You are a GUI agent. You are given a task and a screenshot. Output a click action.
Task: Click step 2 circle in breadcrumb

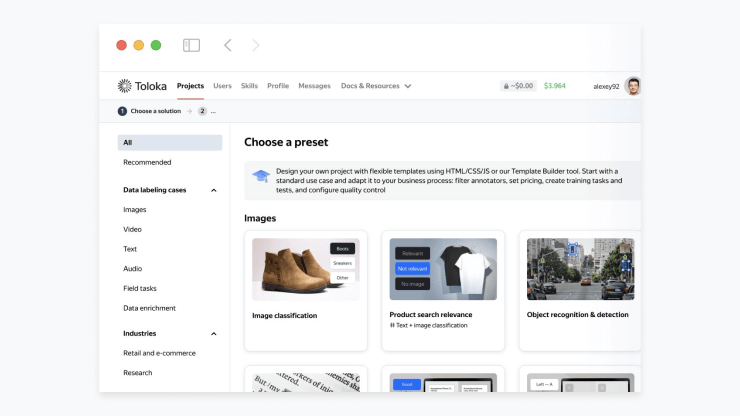tap(202, 111)
